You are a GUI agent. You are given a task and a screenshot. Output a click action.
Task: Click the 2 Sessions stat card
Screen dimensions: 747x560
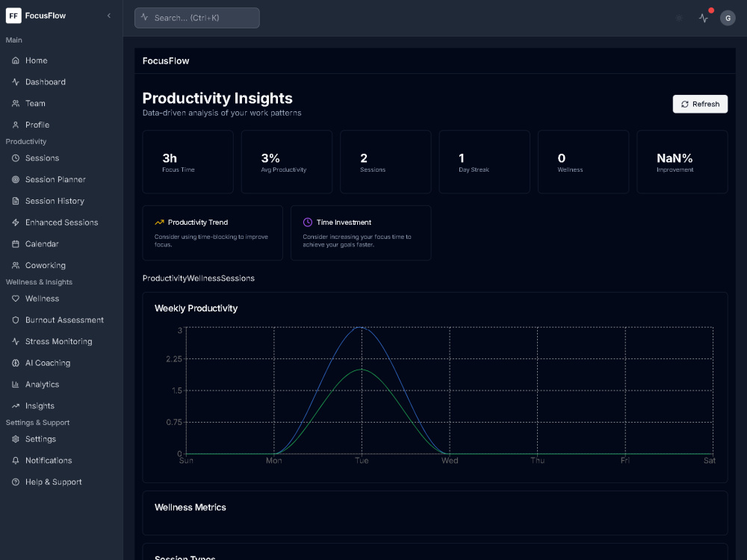(385, 162)
